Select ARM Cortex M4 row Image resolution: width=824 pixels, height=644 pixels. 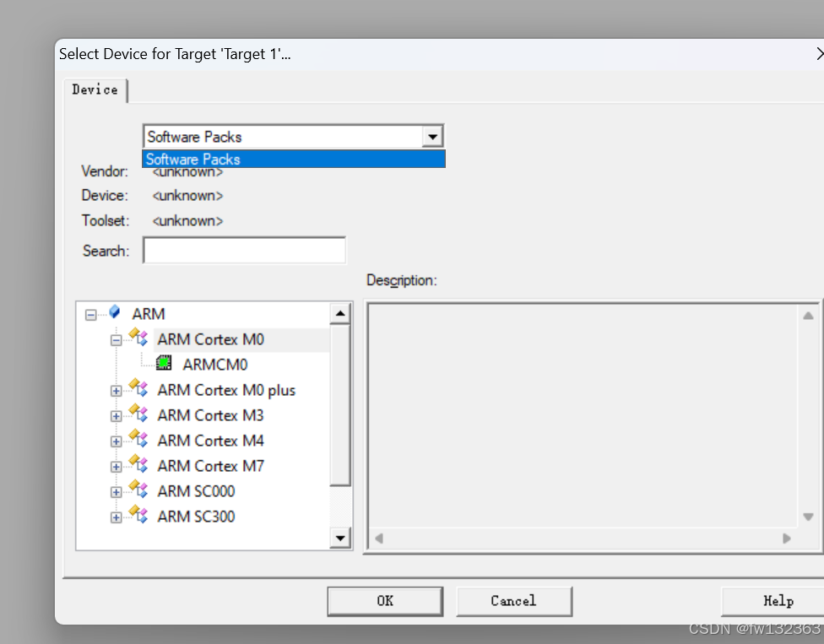click(x=211, y=441)
